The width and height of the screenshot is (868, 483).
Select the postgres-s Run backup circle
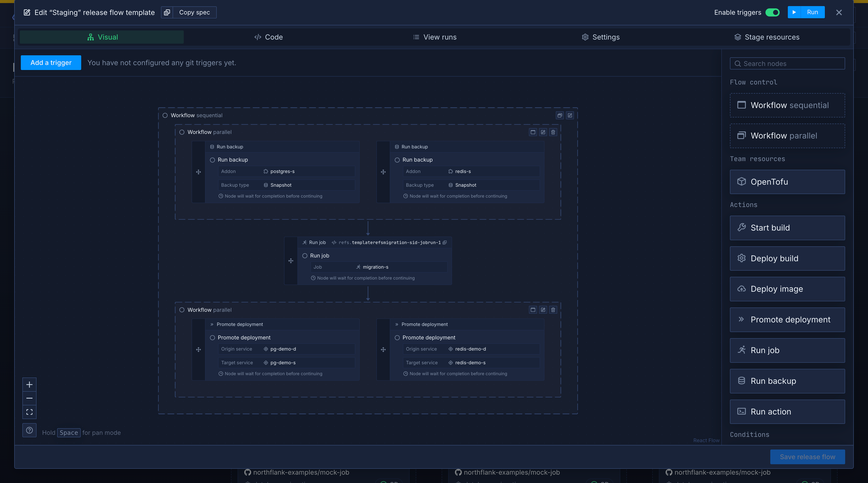pos(212,160)
